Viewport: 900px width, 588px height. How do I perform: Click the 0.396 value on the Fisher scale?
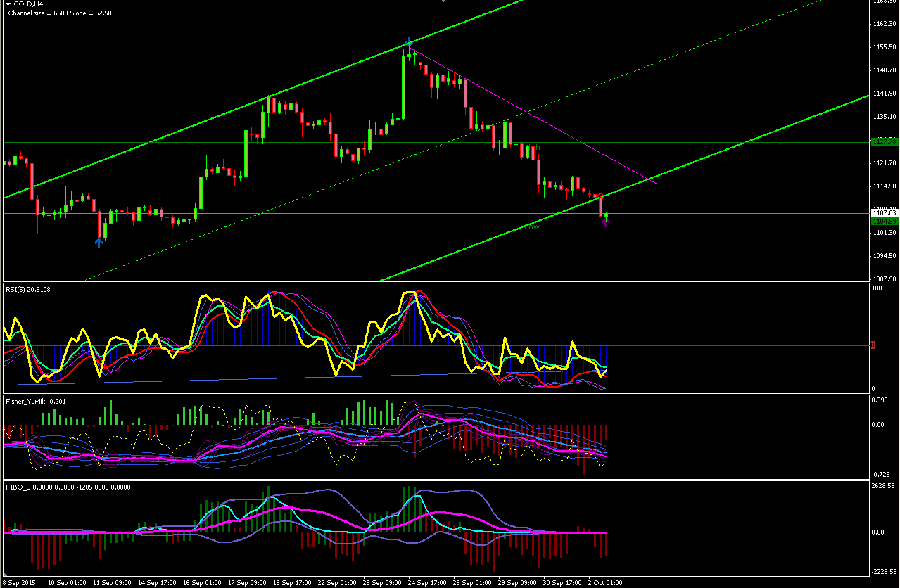coord(881,400)
